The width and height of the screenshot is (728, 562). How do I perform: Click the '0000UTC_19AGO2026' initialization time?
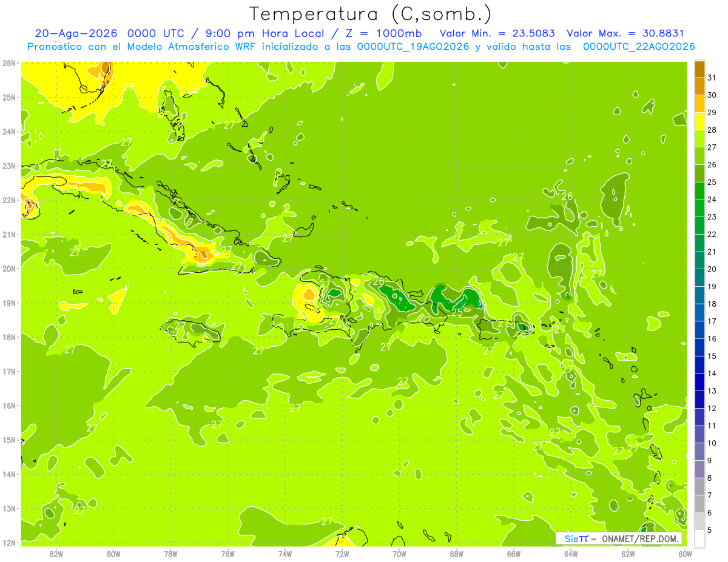[413, 47]
